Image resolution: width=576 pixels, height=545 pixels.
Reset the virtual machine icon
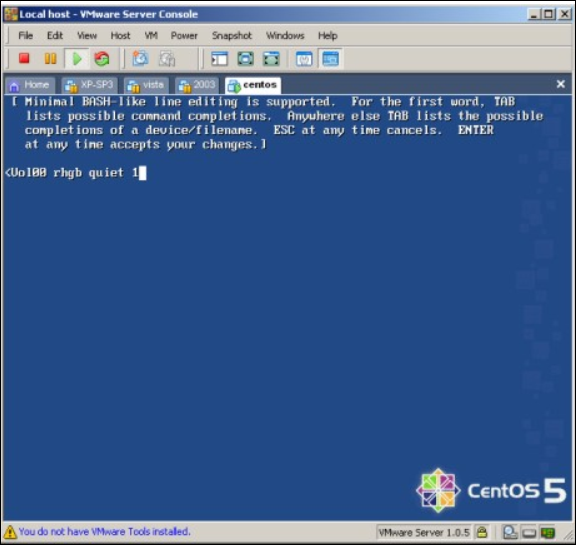pyautogui.click(x=102, y=58)
